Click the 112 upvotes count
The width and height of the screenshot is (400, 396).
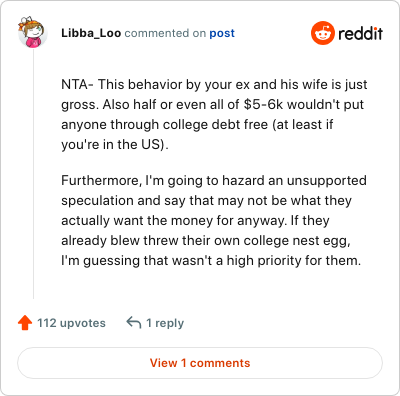coord(71,323)
